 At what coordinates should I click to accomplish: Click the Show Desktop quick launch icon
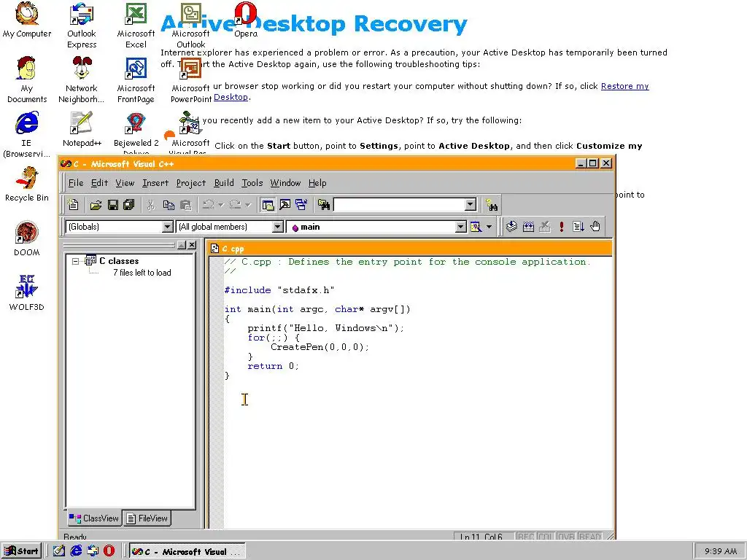click(x=59, y=551)
